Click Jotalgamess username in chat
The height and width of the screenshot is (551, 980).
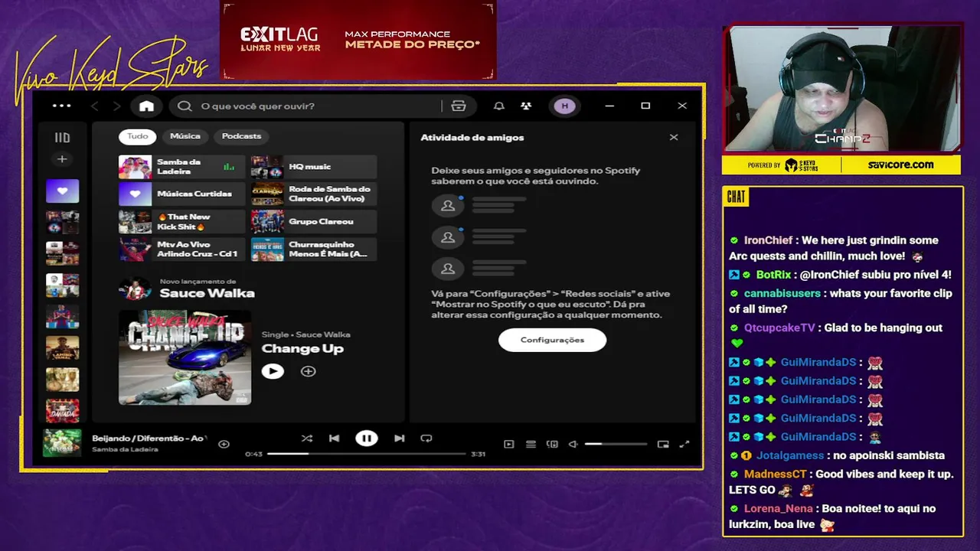coord(790,456)
